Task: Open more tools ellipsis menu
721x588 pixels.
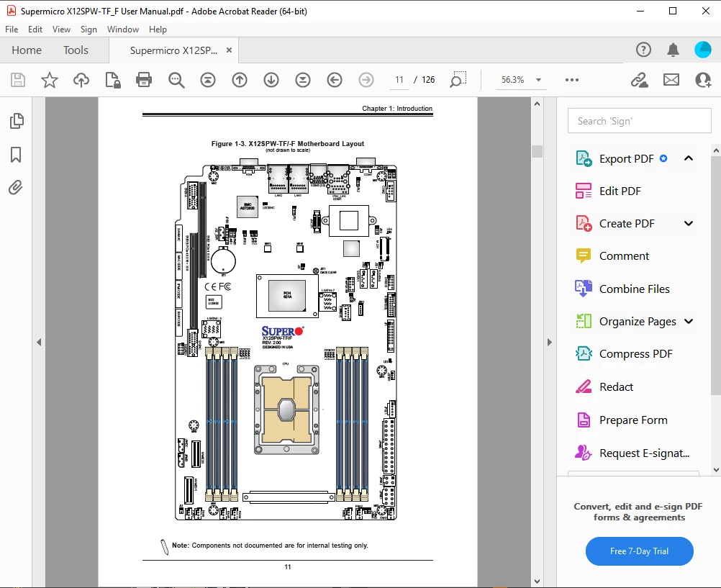Action: click(x=572, y=80)
